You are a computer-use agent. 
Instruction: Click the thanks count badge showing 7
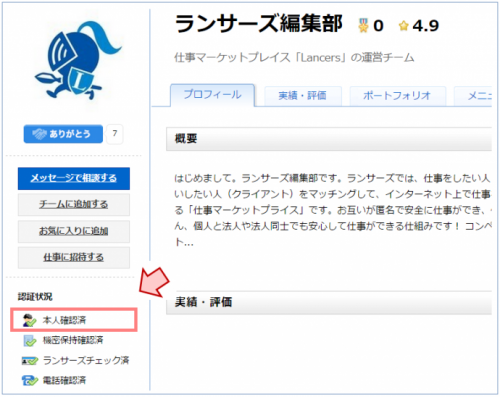pyautogui.click(x=115, y=134)
